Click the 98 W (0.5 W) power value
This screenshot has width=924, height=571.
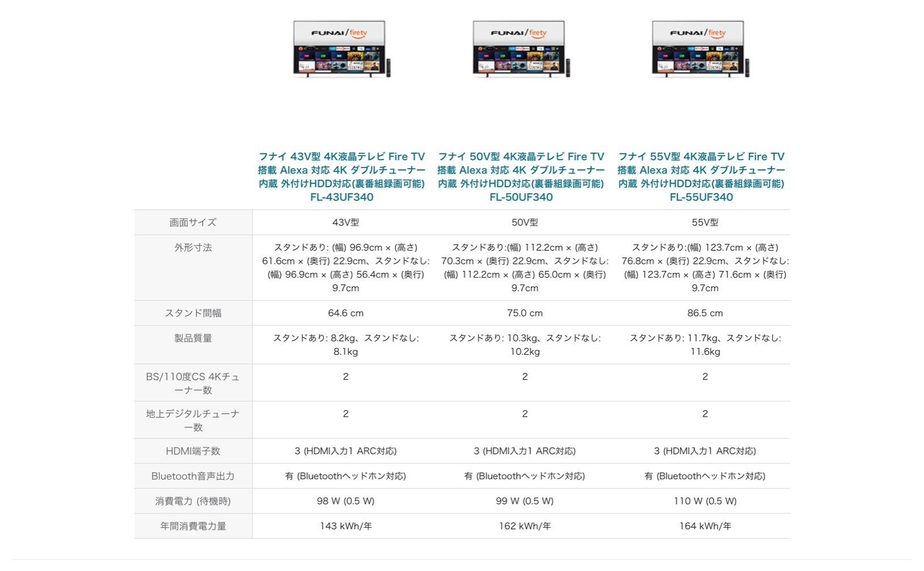[x=346, y=501]
